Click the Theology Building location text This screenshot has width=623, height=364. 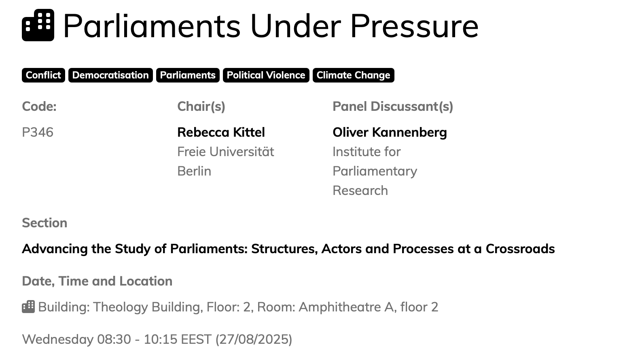click(x=238, y=307)
